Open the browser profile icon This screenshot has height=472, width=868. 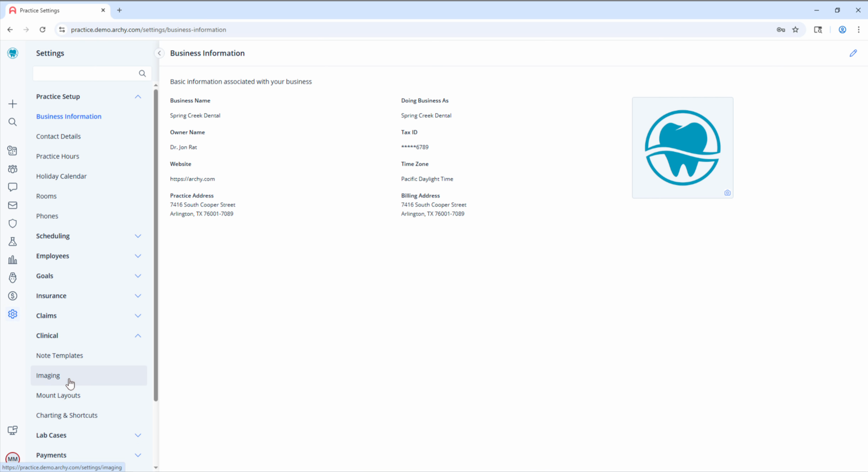[842, 29]
